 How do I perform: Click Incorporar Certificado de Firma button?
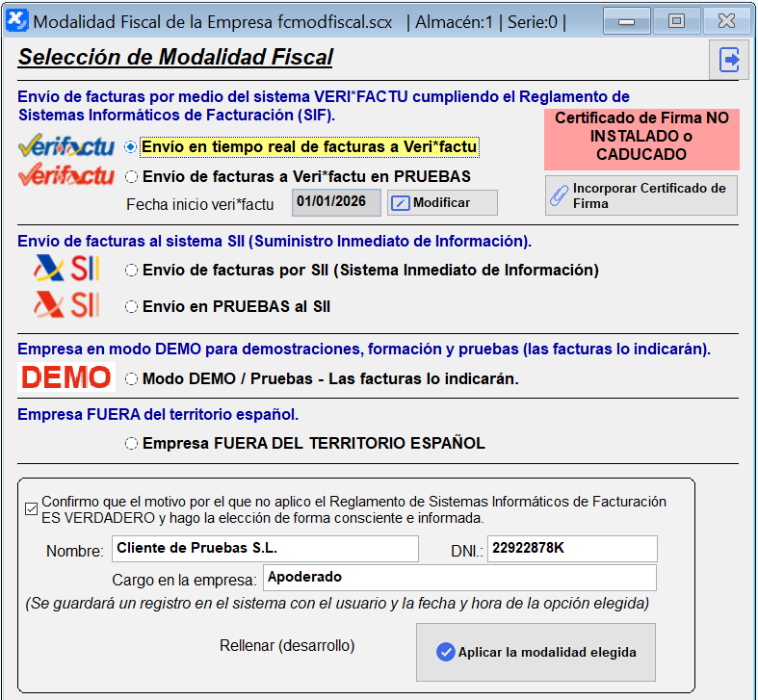641,195
